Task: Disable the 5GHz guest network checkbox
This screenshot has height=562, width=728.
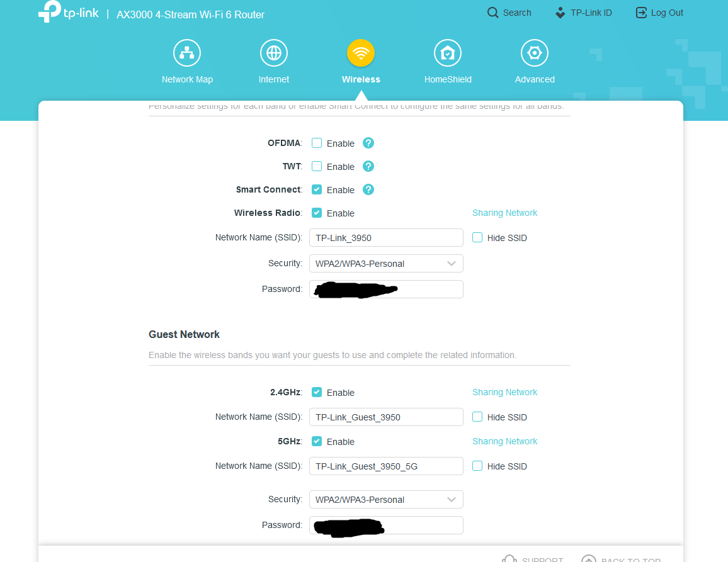Action: point(317,441)
